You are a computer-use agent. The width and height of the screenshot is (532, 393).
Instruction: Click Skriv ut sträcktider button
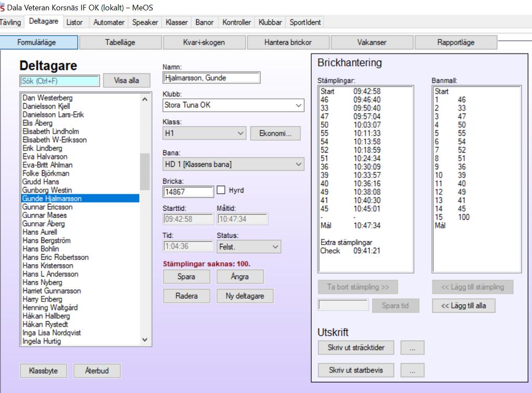(x=356, y=347)
